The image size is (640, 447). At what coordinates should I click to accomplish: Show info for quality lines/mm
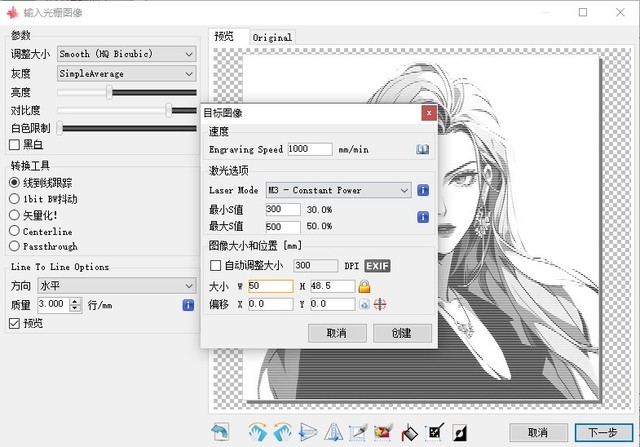[188, 305]
